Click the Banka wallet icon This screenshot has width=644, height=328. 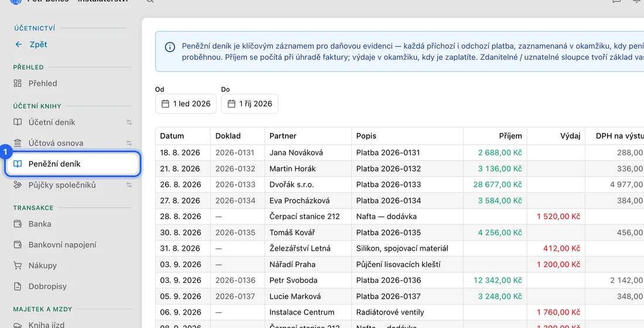pyautogui.click(x=18, y=224)
